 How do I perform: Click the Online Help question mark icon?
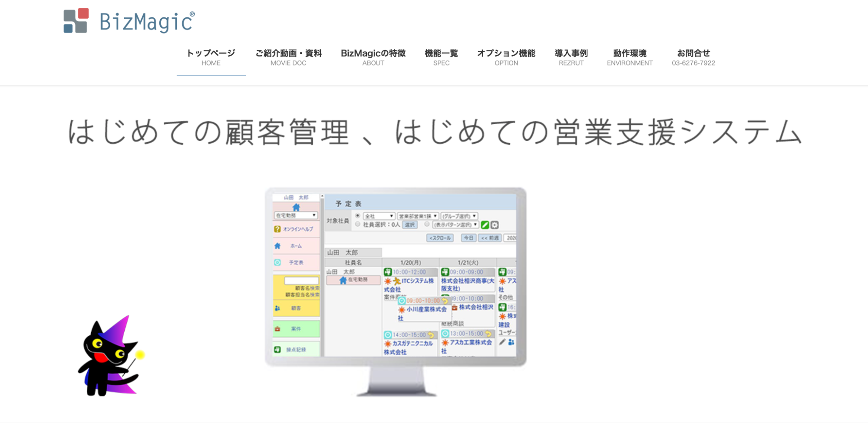(x=277, y=229)
